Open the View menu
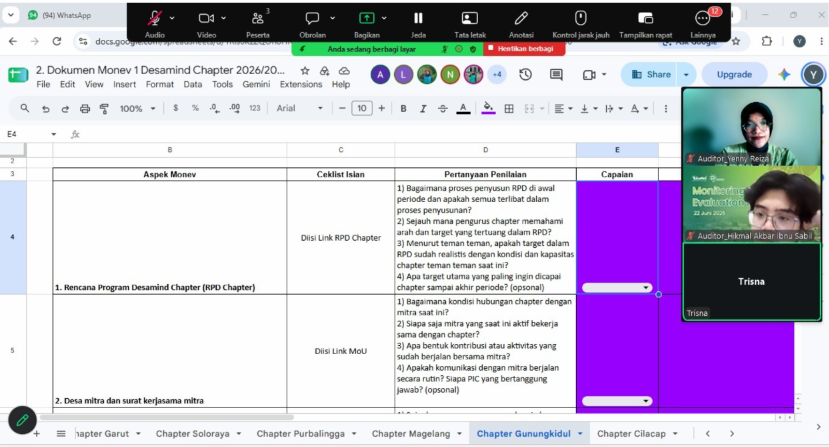829x447 pixels. (x=94, y=84)
